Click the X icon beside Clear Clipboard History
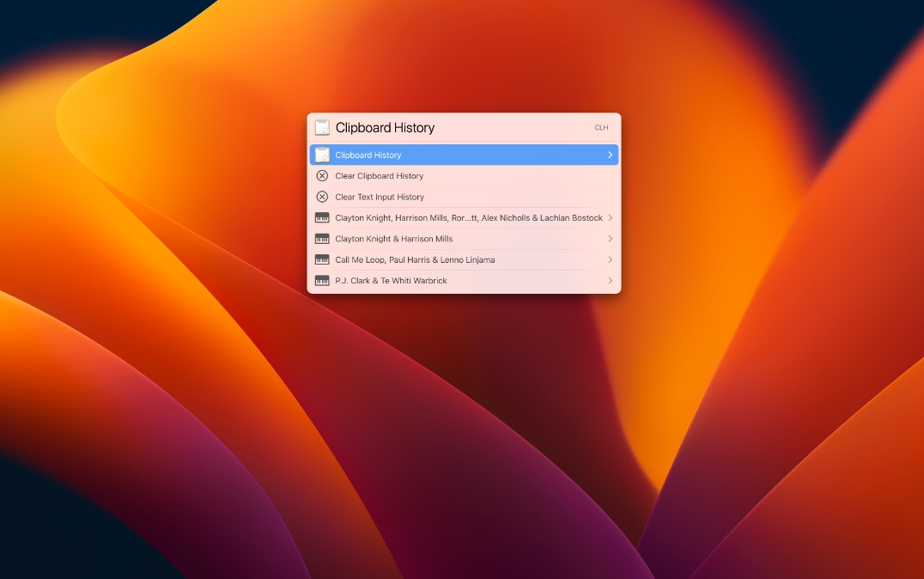The width and height of the screenshot is (924, 579). point(322,176)
